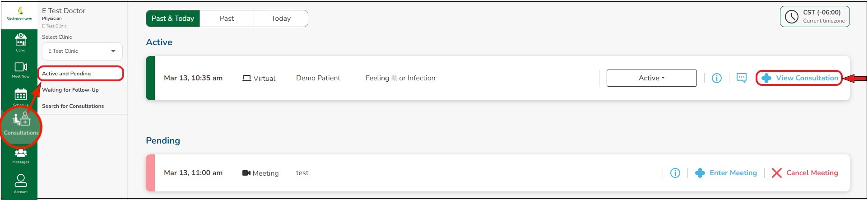This screenshot has height=200, width=868.
Task: Click info icon for Demo Patient consultation
Action: pos(716,78)
